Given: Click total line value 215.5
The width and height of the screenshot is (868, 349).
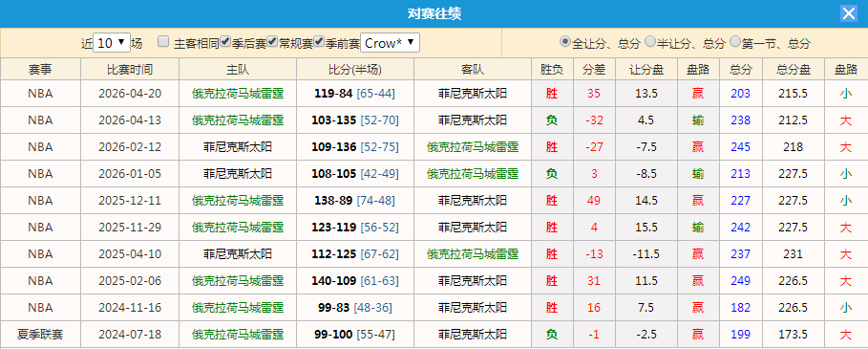Looking at the screenshot, I should pos(794,94).
